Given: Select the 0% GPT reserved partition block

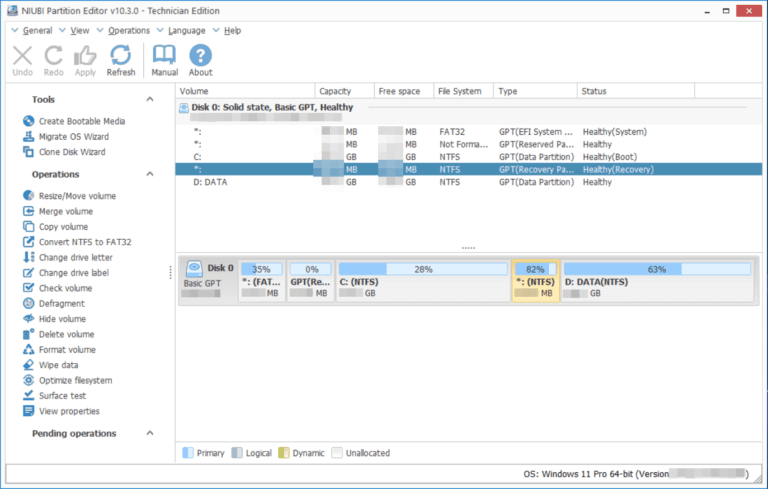Looking at the screenshot, I should pos(311,281).
